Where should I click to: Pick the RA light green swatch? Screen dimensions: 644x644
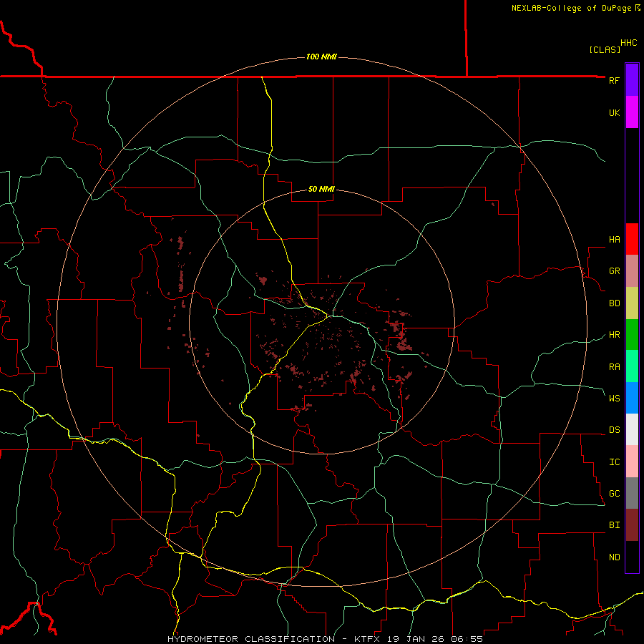coord(632,366)
